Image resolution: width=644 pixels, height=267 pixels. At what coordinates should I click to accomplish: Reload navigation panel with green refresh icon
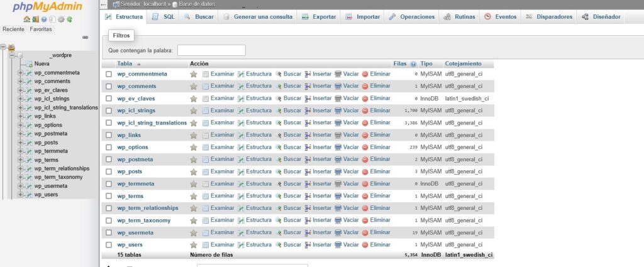[70, 19]
